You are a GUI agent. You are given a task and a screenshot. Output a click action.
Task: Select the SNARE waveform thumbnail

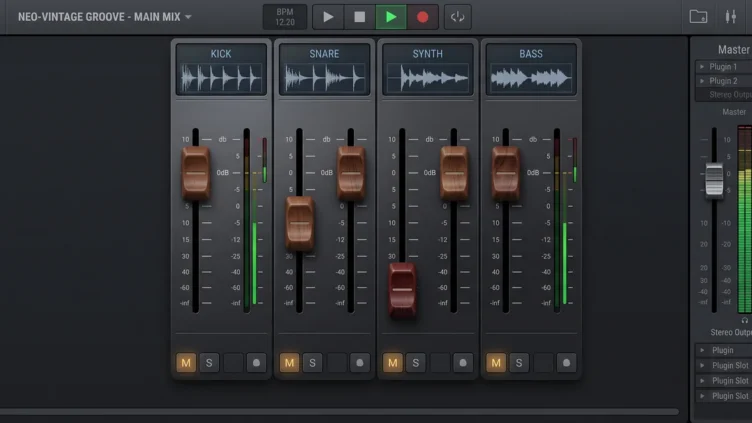(324, 78)
